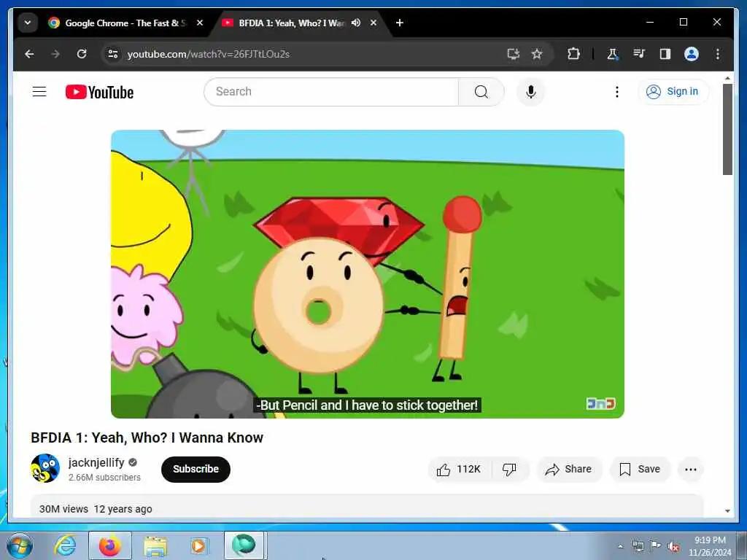Click the video player to pause playback
Screen dimensions: 747x560
coord(368,274)
